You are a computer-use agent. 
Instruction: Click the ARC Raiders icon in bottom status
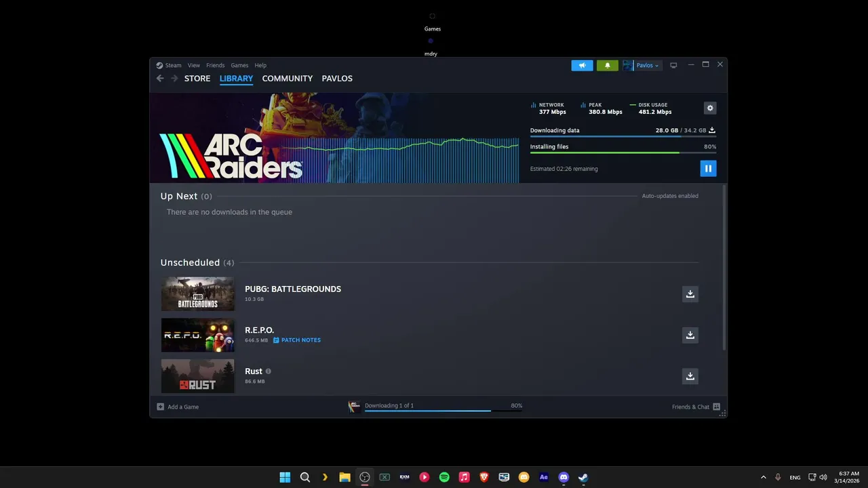(354, 407)
